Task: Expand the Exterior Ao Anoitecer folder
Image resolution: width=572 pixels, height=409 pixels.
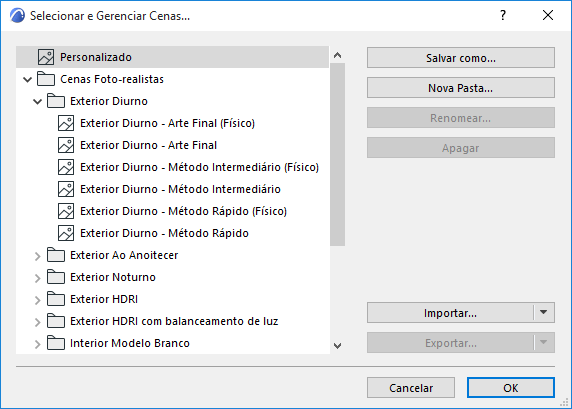Action: [x=38, y=256]
